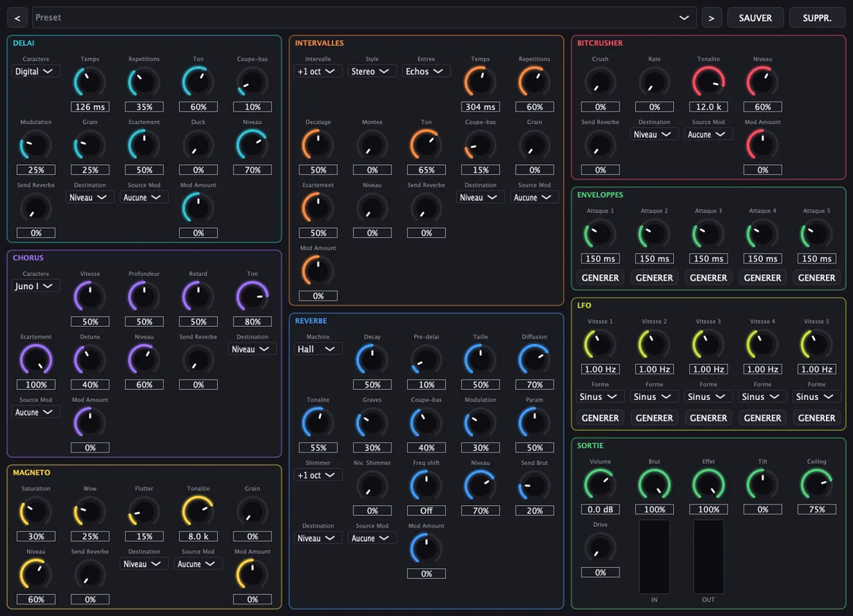Click GENERER under Attaque 5
Viewport: 853px width, 616px height.
pyautogui.click(x=817, y=278)
